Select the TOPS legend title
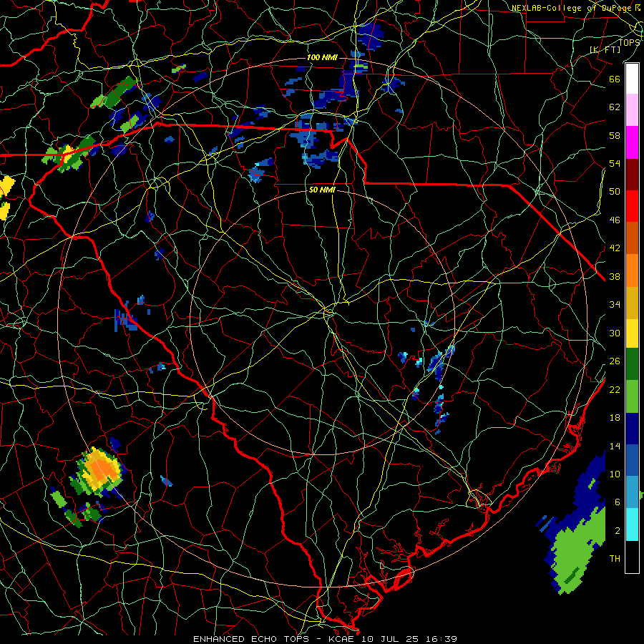This screenshot has height=644, width=644. coord(629,43)
